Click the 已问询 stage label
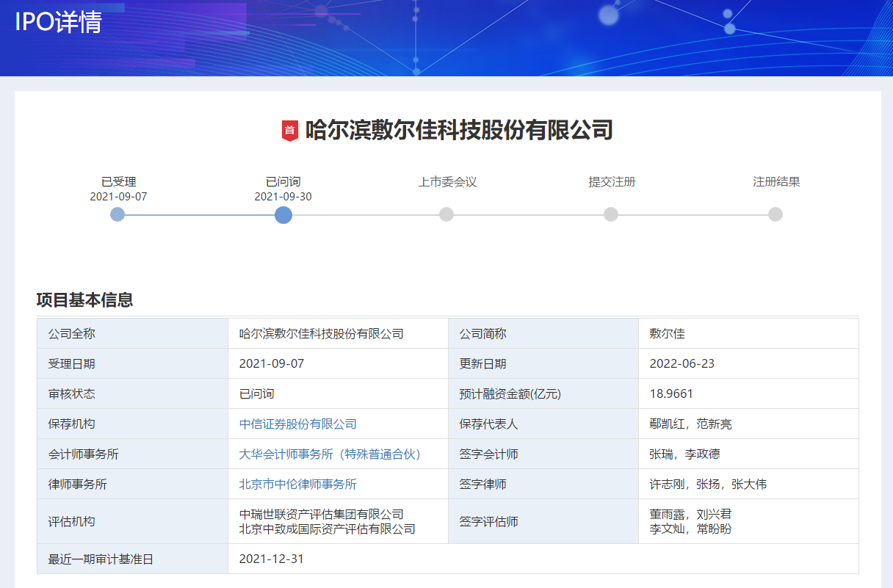The width and height of the screenshot is (893, 588). pos(283,182)
